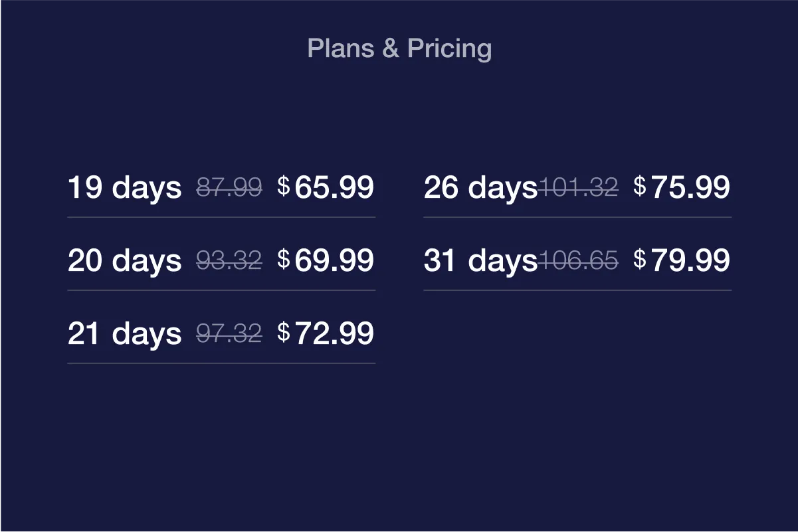Click the crossed-out 101.32 old price
This screenshot has width=798, height=532.
pyautogui.click(x=578, y=188)
